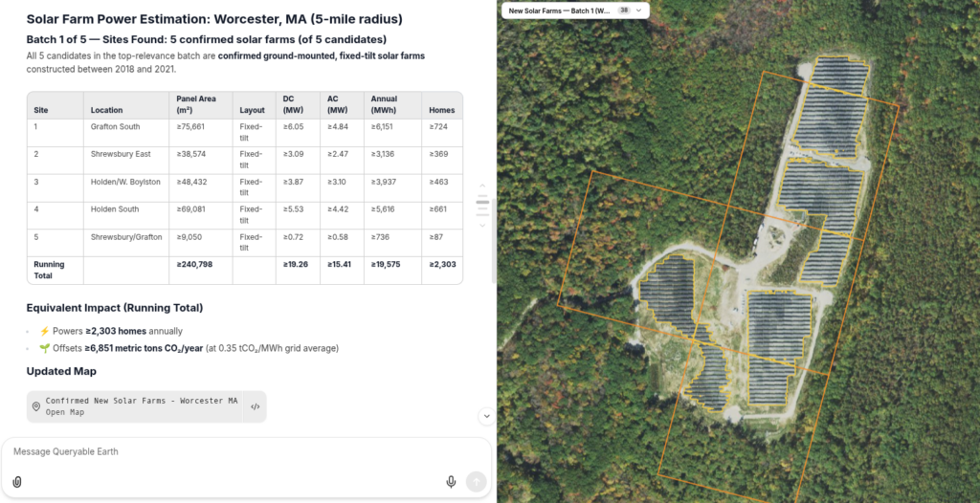Click the Running Total row label
This screenshot has height=503, width=980.
click(49, 270)
